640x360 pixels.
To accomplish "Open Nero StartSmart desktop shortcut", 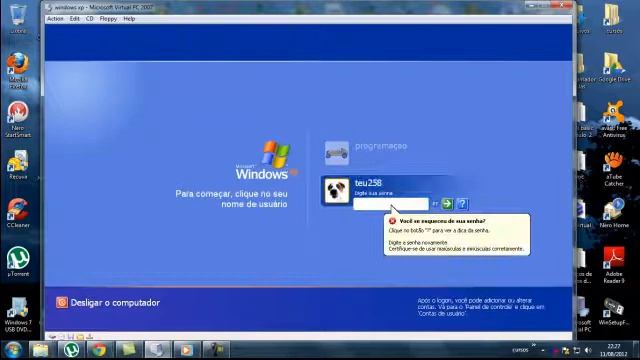I will tap(18, 119).
